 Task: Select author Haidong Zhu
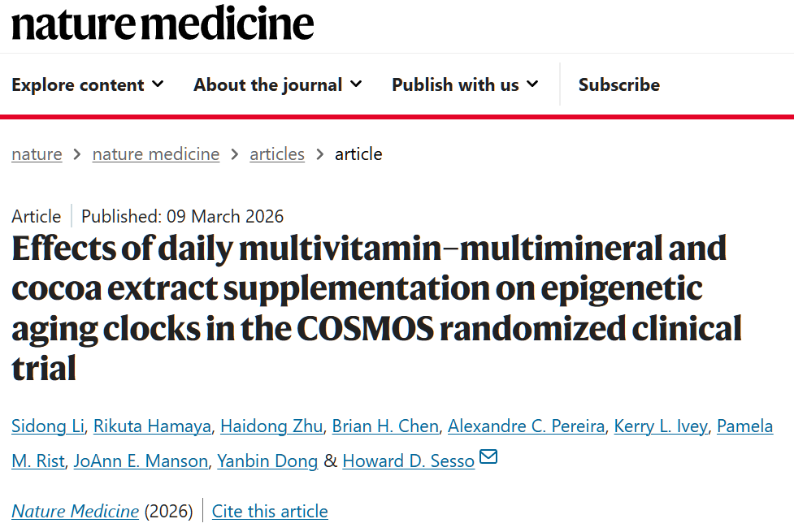point(271,426)
